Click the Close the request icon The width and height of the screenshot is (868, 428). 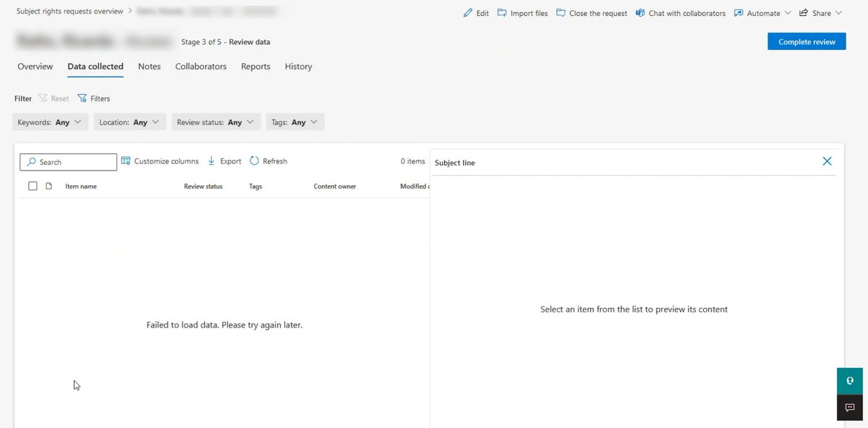click(x=561, y=13)
